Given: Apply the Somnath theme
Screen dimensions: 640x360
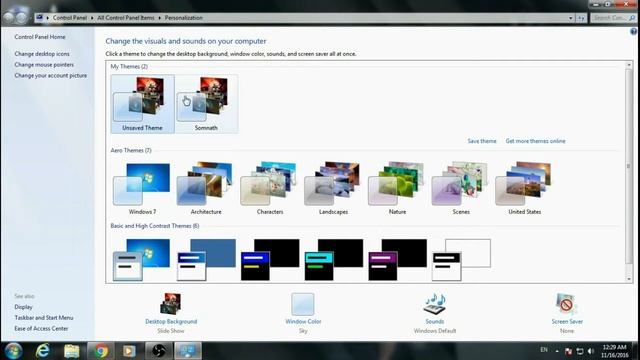Looking at the screenshot, I should tap(206, 104).
